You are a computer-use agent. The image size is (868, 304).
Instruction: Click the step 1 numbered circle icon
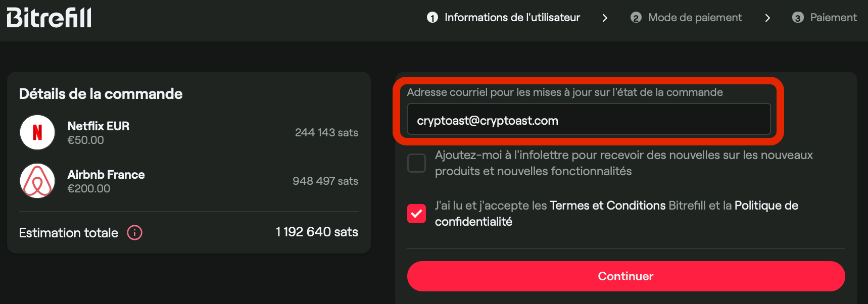click(x=432, y=17)
